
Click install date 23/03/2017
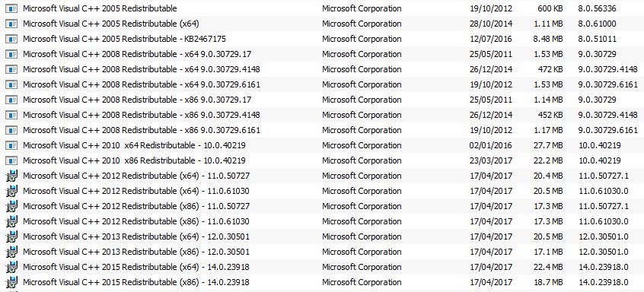click(x=491, y=160)
